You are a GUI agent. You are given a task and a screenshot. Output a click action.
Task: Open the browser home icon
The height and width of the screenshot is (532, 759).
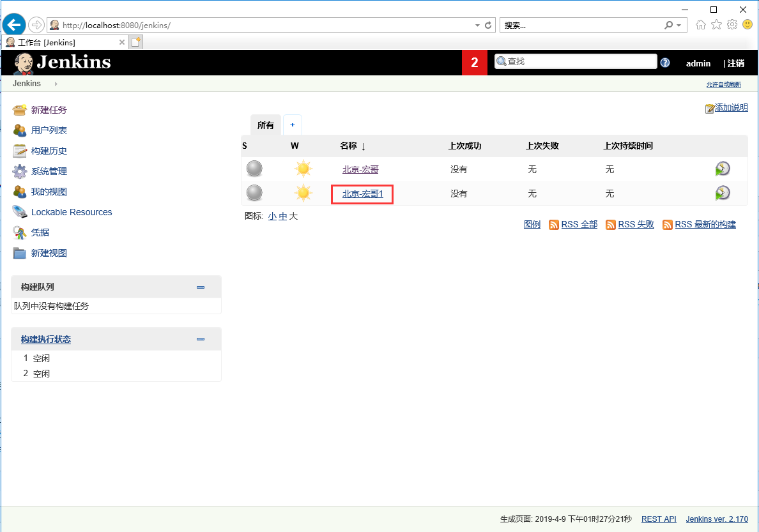click(x=700, y=25)
